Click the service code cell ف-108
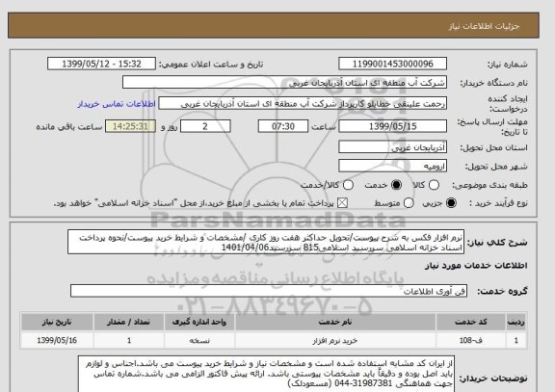 tap(471, 340)
